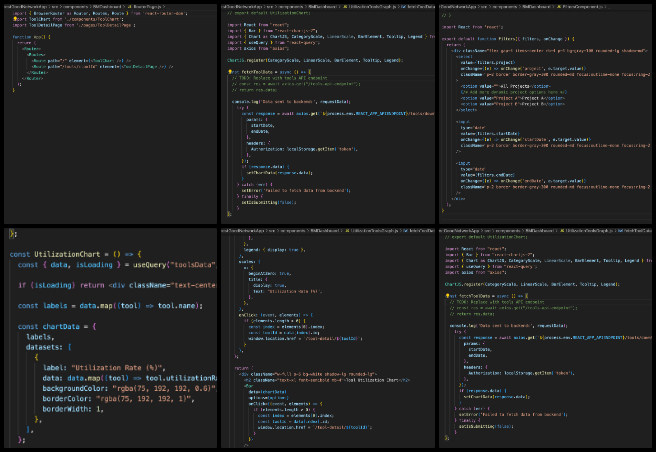Click the 'export default function Filters' line
Image resolution: width=656 pixels, height=452 pixels.
pos(508,39)
